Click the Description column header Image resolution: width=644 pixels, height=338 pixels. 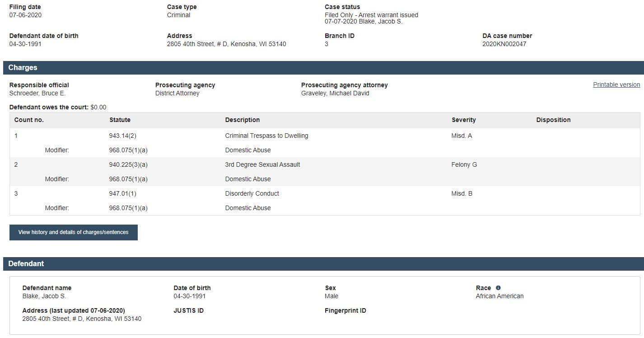(x=243, y=120)
